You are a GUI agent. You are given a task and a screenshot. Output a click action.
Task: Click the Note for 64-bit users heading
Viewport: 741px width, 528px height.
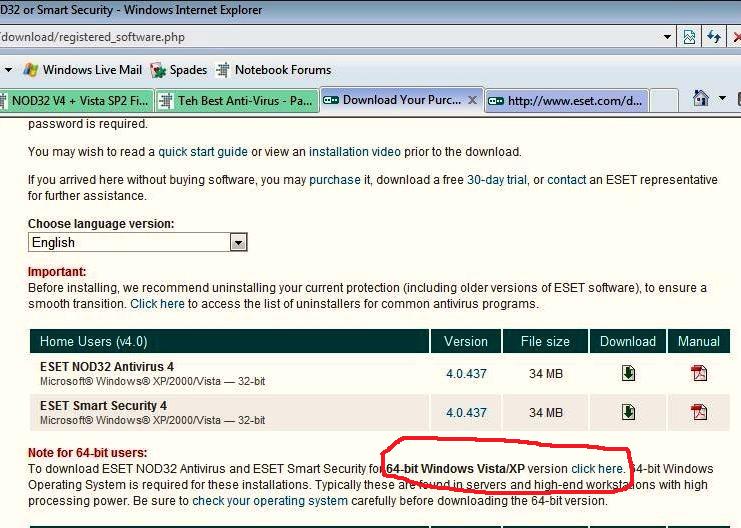87,453
